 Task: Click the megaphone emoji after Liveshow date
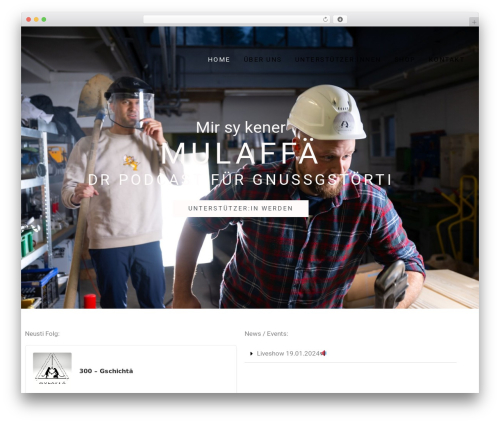pos(323,353)
